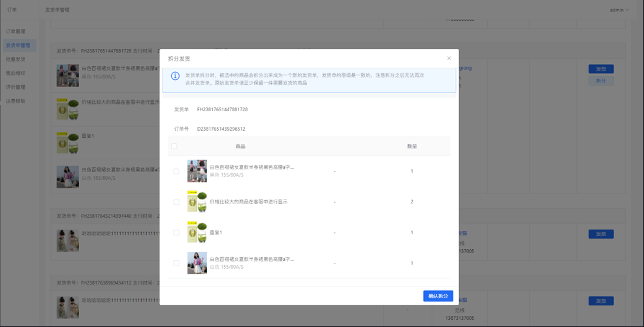
Task: Open dialog thumbnail of the 黑色 155/80A/S skirt
Action: pyautogui.click(x=197, y=171)
